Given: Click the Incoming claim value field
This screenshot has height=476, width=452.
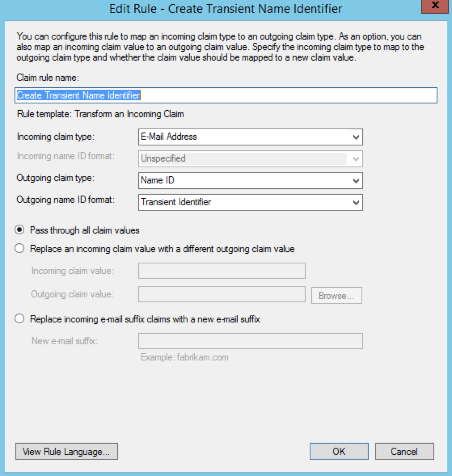Looking at the screenshot, I should [x=222, y=271].
